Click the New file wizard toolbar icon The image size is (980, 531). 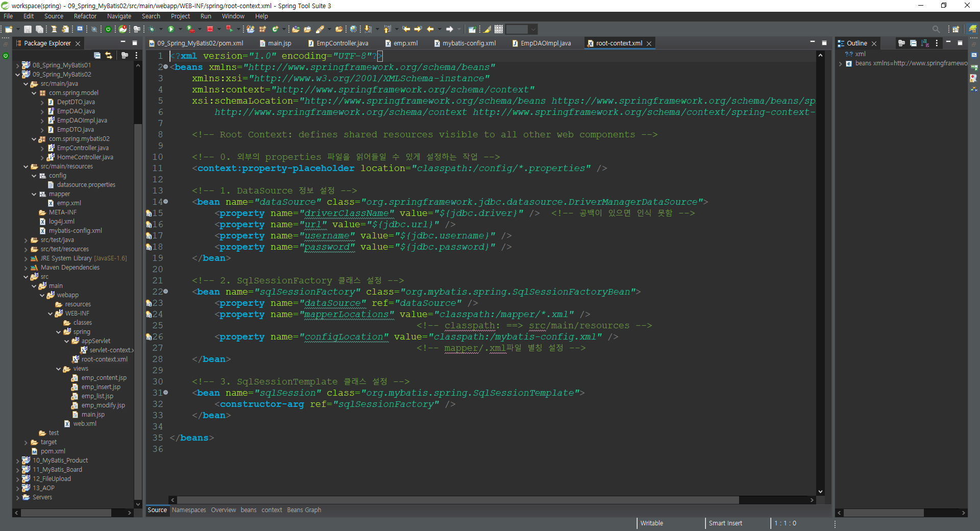[8, 29]
